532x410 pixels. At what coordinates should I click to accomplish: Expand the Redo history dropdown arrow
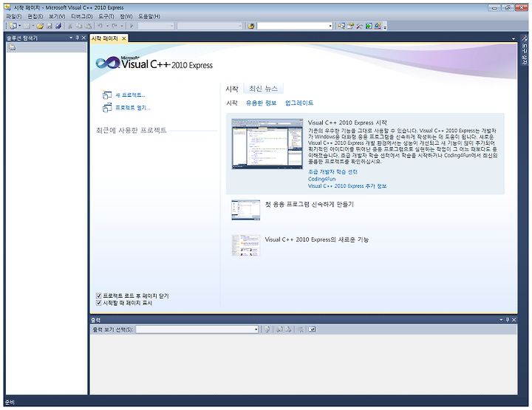point(121,26)
